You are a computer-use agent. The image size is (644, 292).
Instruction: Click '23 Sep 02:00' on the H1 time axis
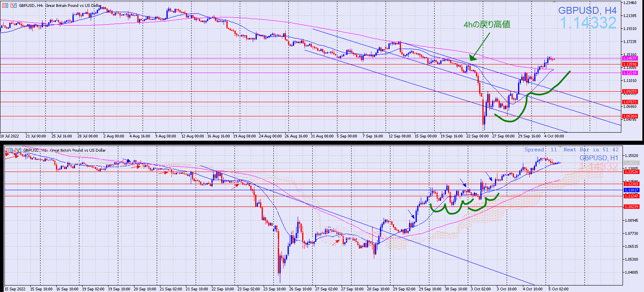[x=249, y=289]
